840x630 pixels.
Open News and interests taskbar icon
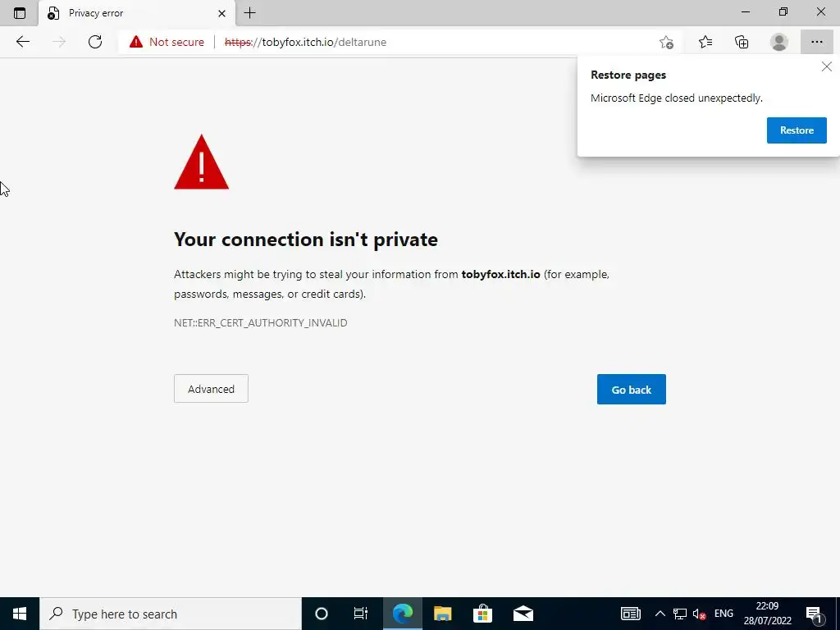click(631, 614)
